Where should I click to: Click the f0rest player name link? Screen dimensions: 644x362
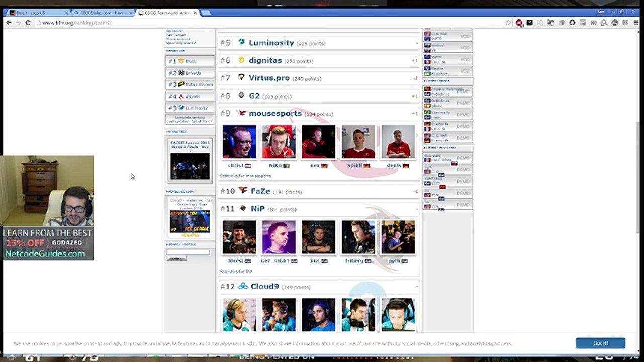[236, 261]
